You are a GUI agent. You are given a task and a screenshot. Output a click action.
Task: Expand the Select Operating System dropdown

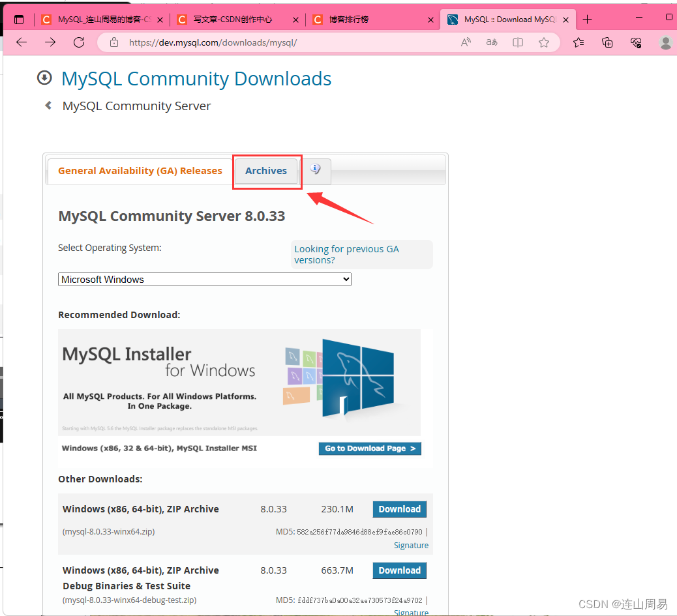click(x=205, y=280)
